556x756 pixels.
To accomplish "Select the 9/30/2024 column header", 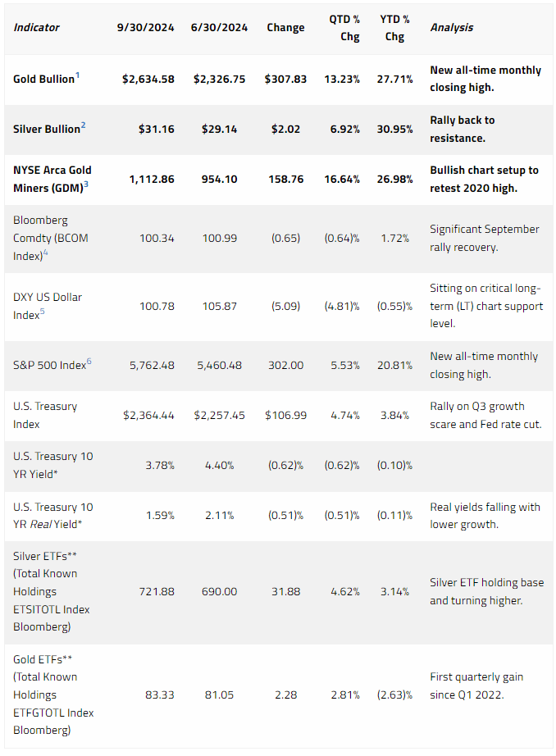I will tap(146, 28).
